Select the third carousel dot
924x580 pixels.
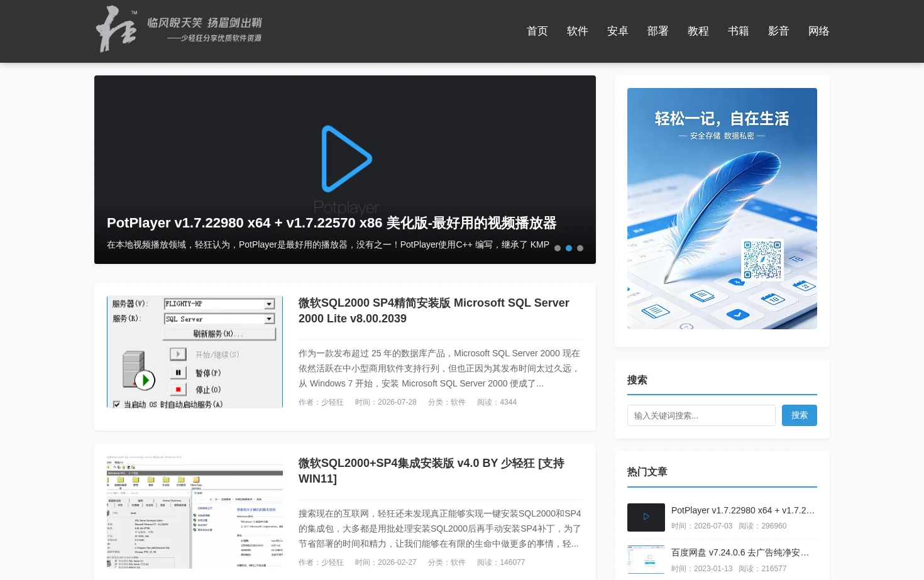click(580, 248)
